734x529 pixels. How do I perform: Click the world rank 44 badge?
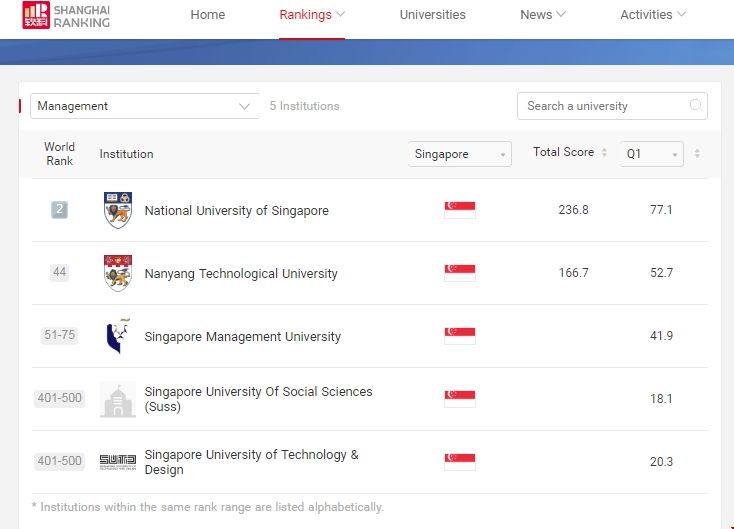(x=59, y=272)
